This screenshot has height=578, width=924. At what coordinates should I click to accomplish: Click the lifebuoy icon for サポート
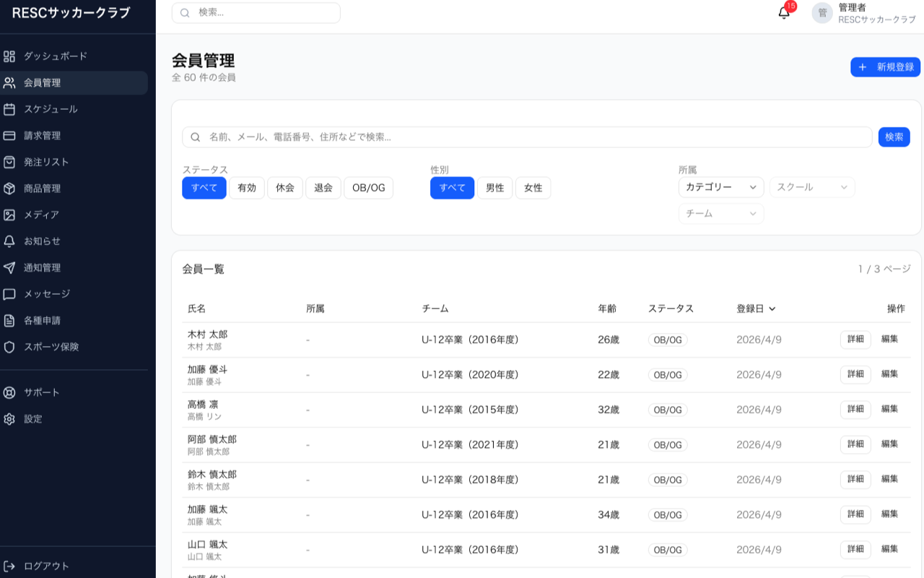9,393
